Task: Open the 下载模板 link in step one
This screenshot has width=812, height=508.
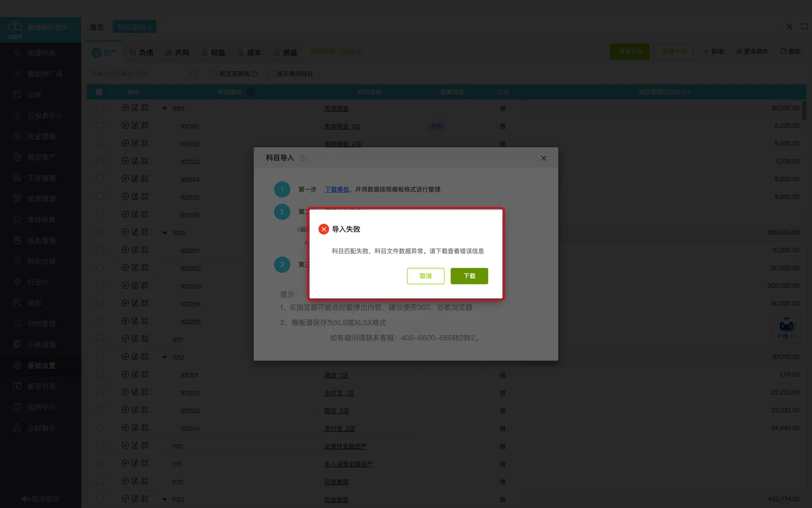Action: tap(337, 189)
